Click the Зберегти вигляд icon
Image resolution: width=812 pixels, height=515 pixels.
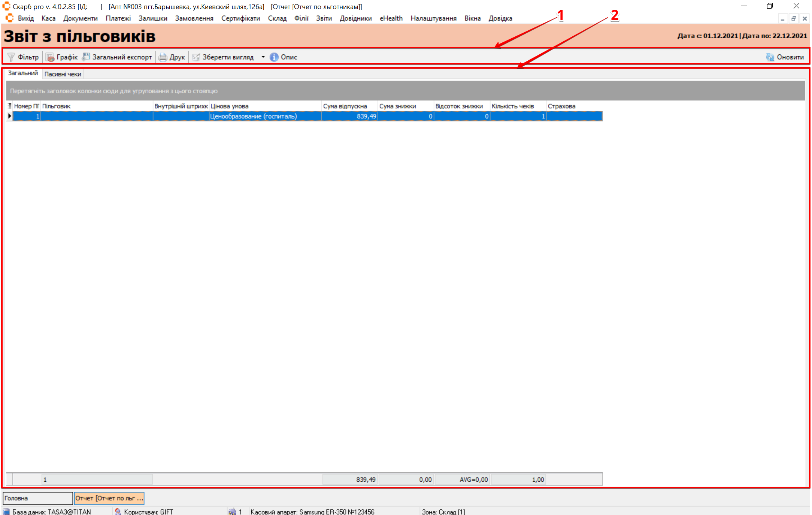[196, 57]
